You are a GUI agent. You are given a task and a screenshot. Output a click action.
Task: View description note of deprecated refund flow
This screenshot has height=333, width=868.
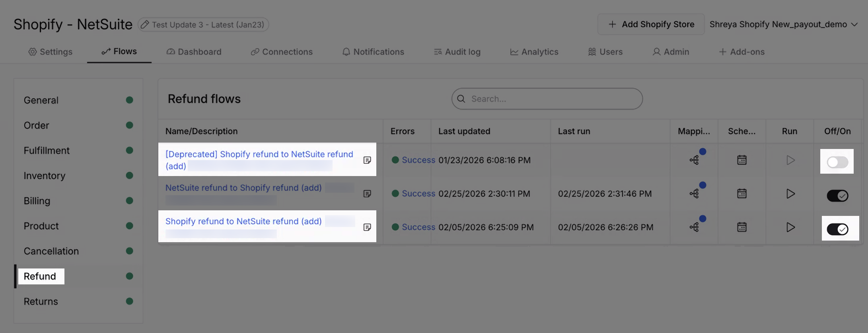(x=367, y=160)
